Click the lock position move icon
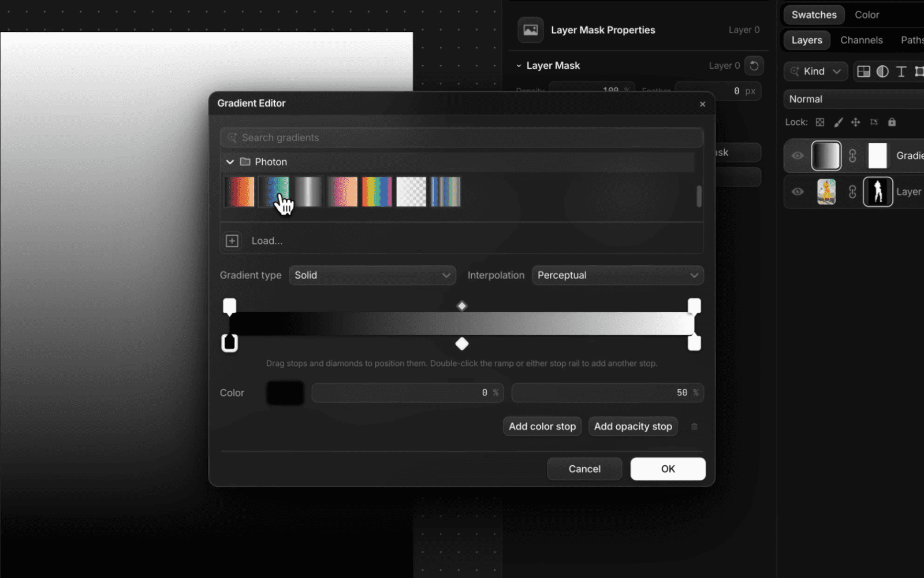The height and width of the screenshot is (578, 924). click(856, 122)
